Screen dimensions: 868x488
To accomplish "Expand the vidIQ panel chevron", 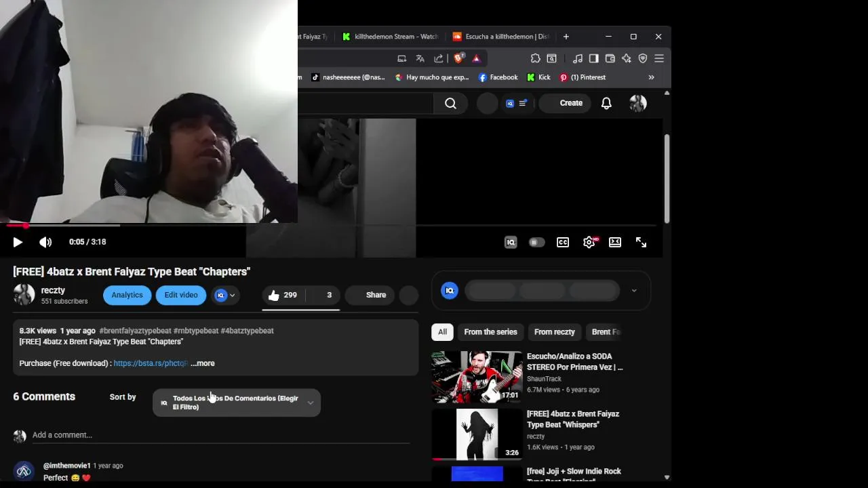I will point(633,291).
